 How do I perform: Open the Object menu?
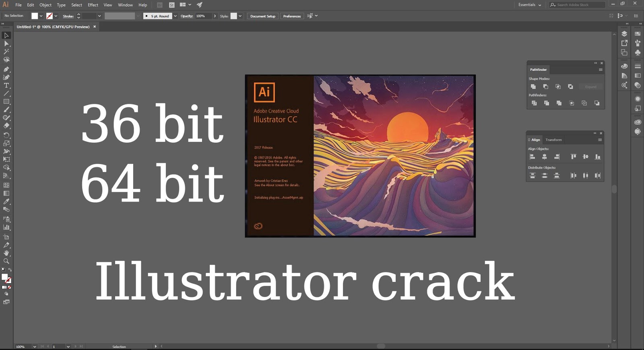click(x=45, y=5)
